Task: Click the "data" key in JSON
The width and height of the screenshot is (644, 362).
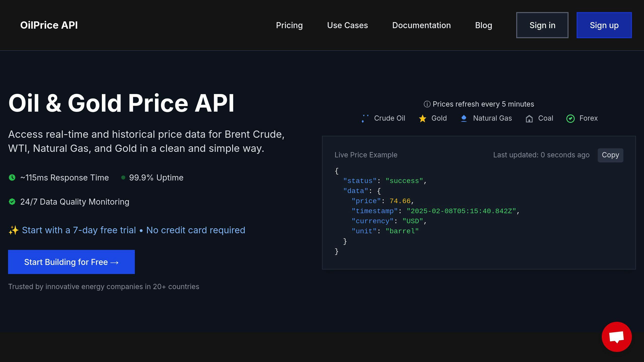Action: (356, 191)
